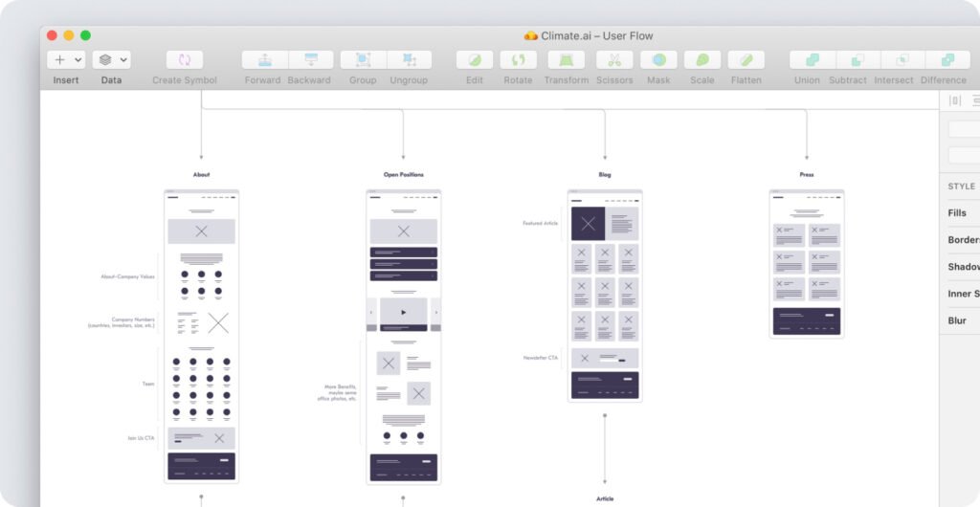Group selected layers with Group icon
This screenshot has height=507, width=980.
363,59
